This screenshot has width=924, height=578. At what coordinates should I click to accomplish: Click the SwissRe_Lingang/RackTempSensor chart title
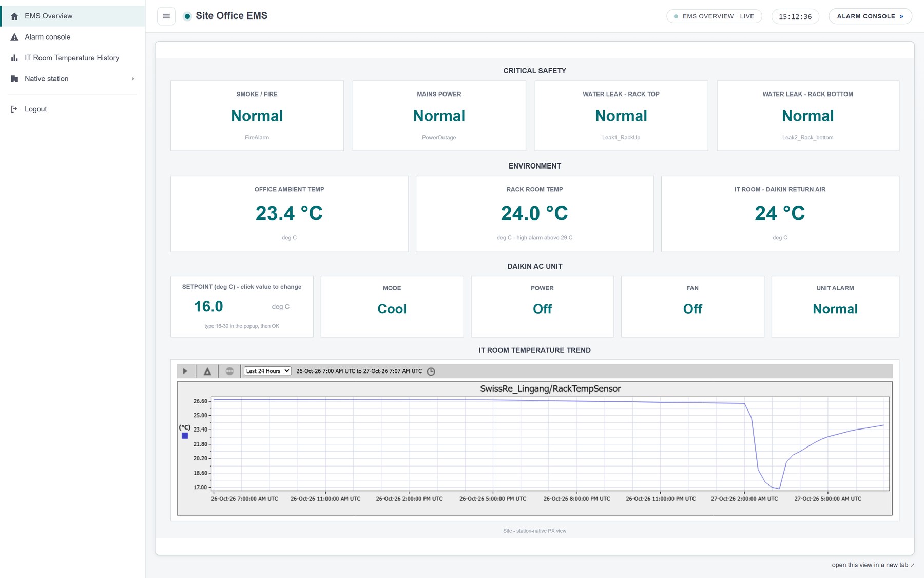click(x=550, y=389)
